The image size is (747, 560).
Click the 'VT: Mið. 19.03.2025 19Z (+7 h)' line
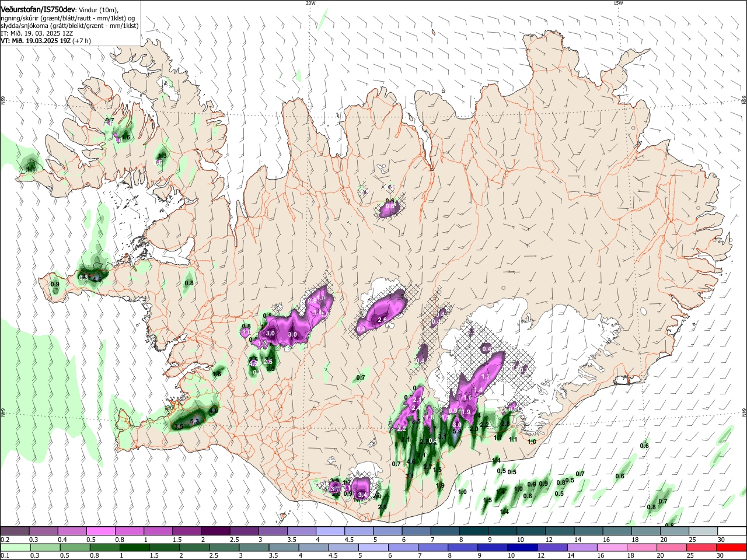(45, 41)
